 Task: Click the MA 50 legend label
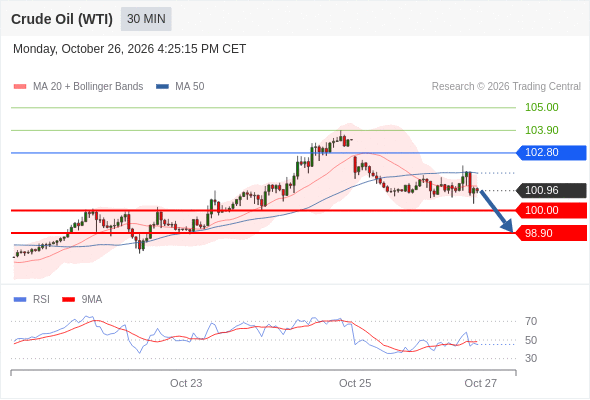190,87
